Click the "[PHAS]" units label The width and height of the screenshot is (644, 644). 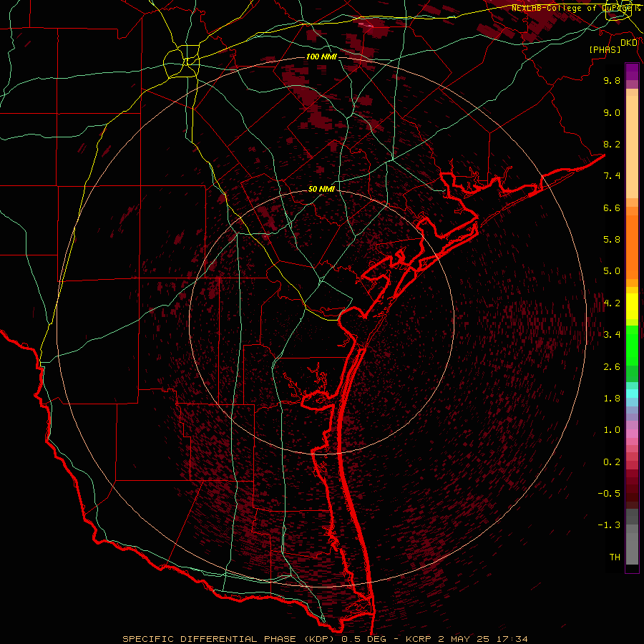point(605,50)
